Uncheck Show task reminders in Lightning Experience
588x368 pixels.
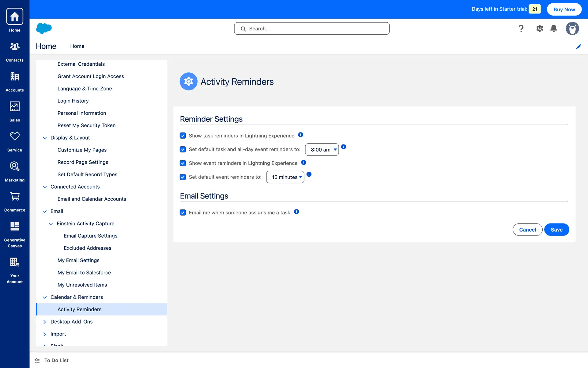click(183, 136)
